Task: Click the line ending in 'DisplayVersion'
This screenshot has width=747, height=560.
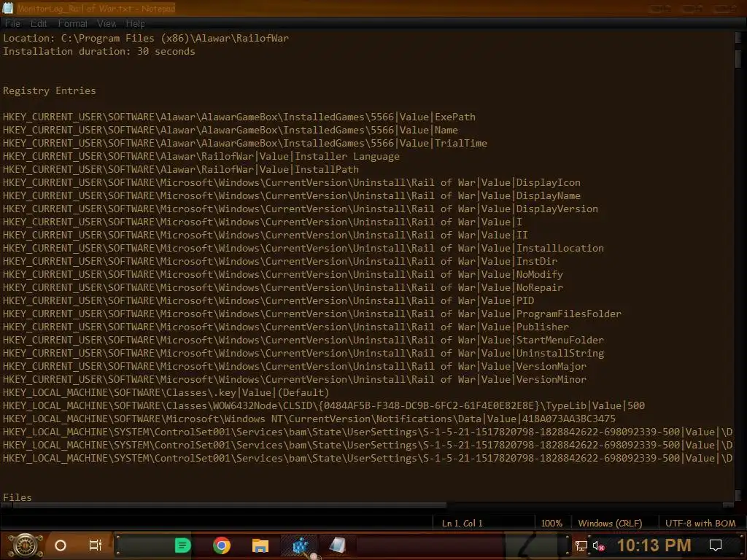Action: click(x=300, y=209)
